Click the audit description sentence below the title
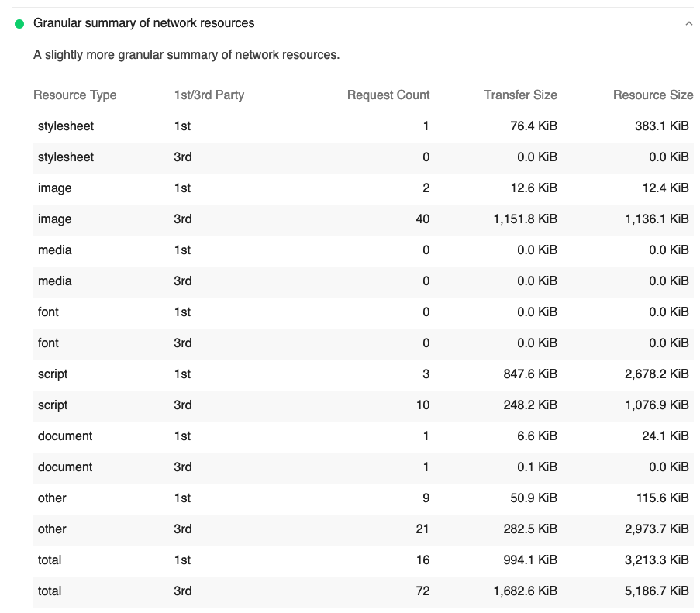The image size is (700, 613). point(186,55)
